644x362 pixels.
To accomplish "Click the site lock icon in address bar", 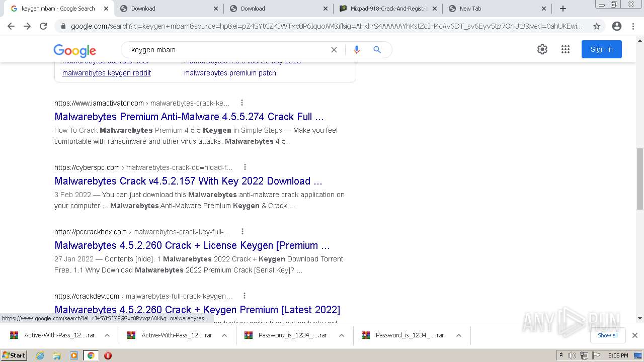I will 63,26.
